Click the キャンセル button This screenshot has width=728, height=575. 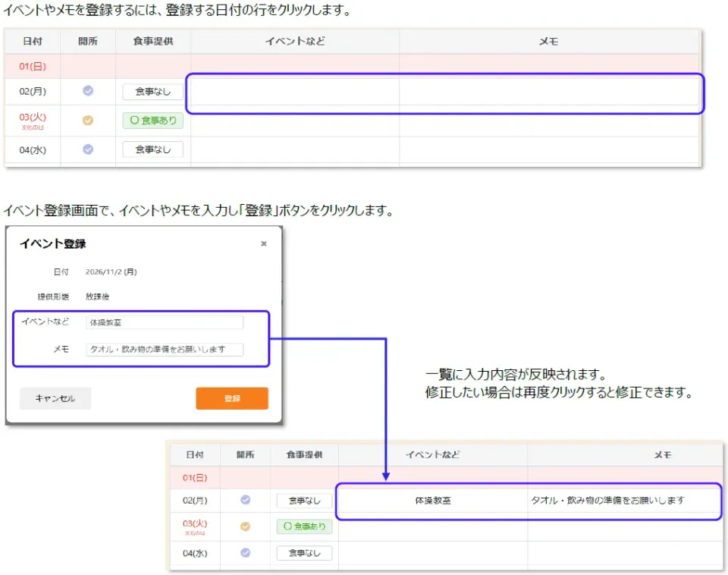coord(55,398)
